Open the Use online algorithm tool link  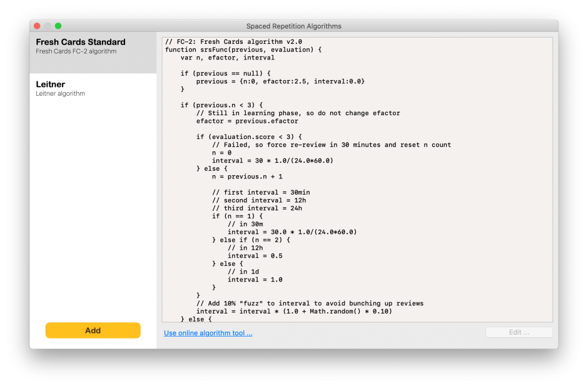tap(208, 333)
